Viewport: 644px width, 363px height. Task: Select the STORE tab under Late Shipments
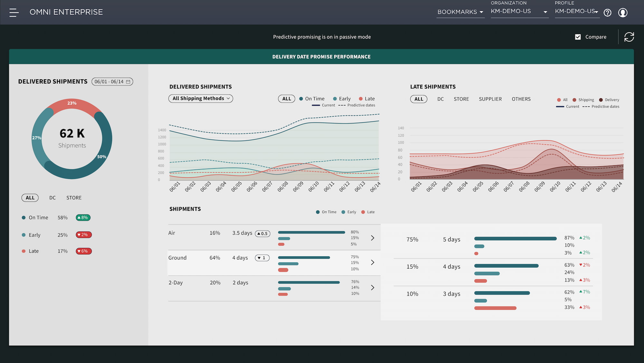[x=461, y=99]
